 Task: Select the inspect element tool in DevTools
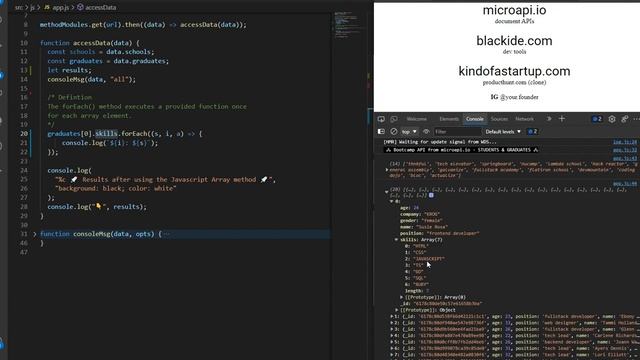381,119
